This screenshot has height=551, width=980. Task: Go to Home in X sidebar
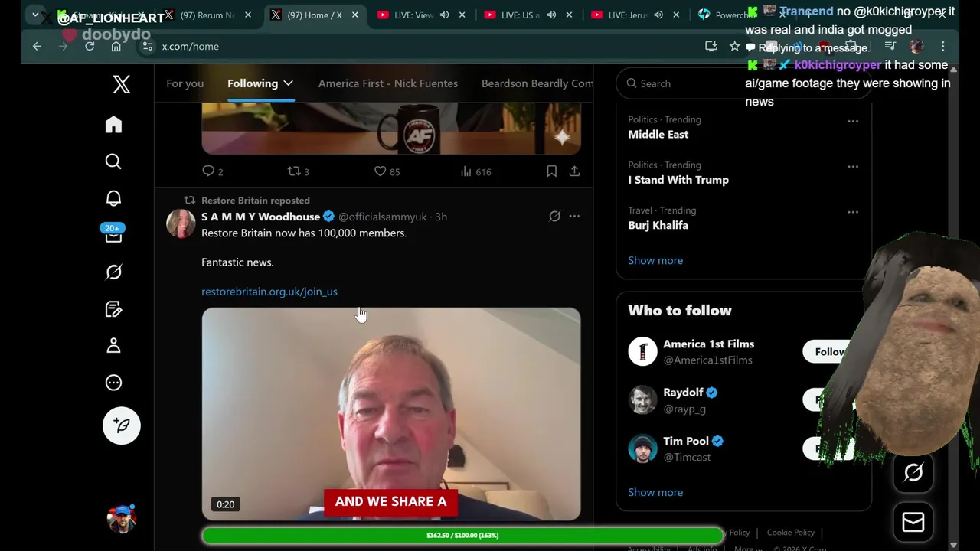tap(113, 125)
